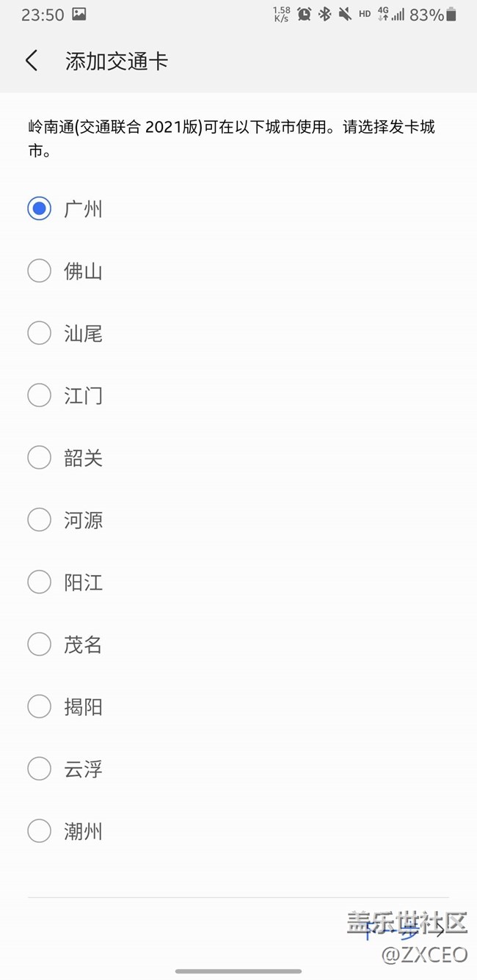Tap the Bluetooth status icon

pos(324,14)
